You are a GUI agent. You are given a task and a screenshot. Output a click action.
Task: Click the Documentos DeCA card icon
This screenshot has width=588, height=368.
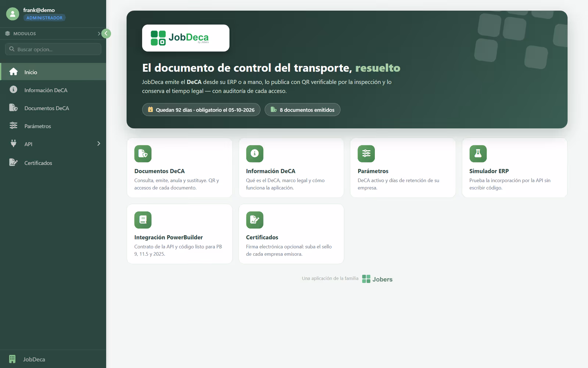point(143,153)
